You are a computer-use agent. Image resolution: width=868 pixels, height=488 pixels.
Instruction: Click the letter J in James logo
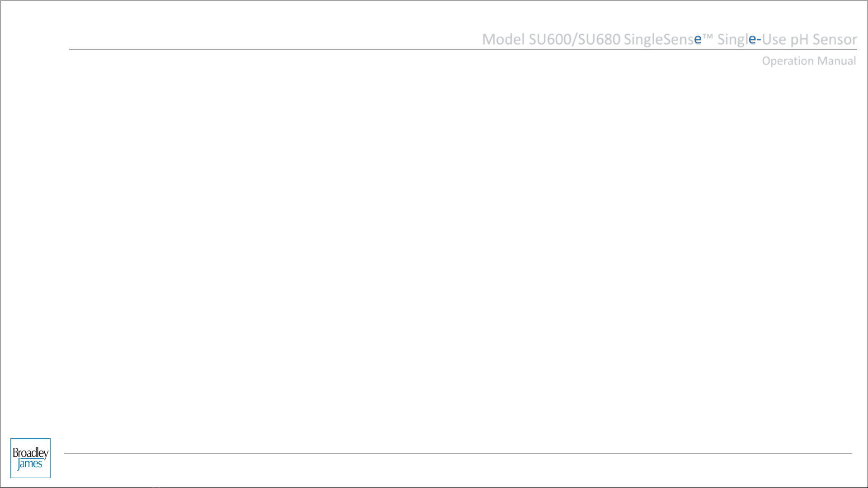(19, 465)
